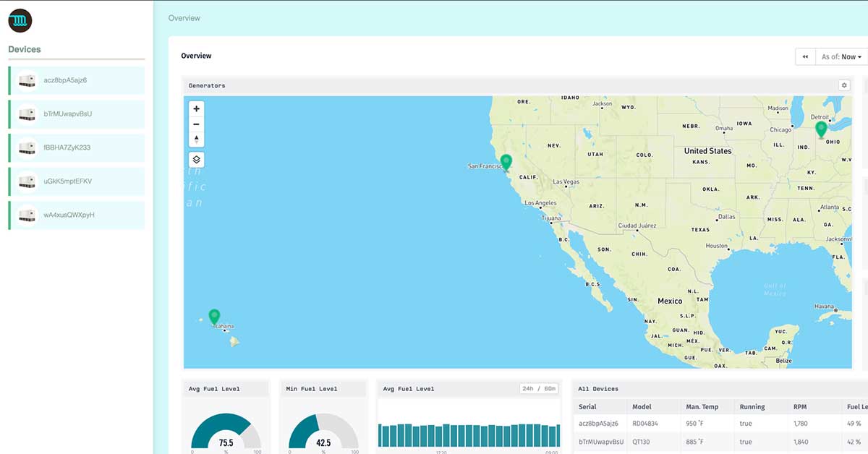Screen dimensions: 868x454
Task: Click the map pin over Hawaii
Action: tap(215, 317)
